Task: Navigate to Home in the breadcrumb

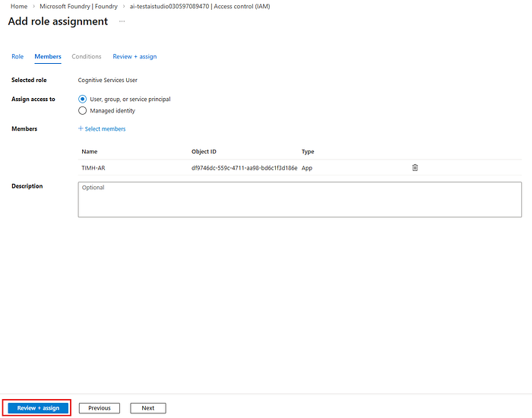Action: click(19, 6)
